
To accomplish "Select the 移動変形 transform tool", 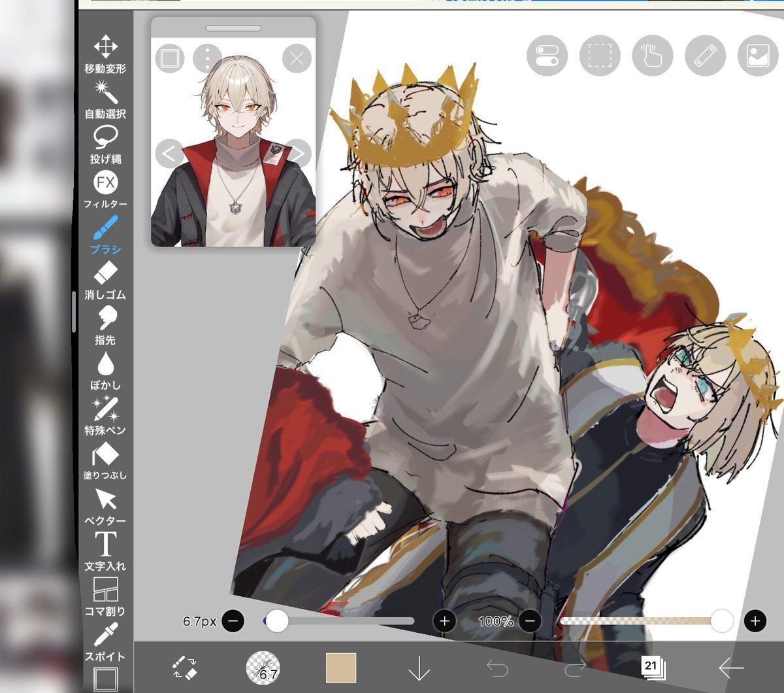I will (105, 55).
